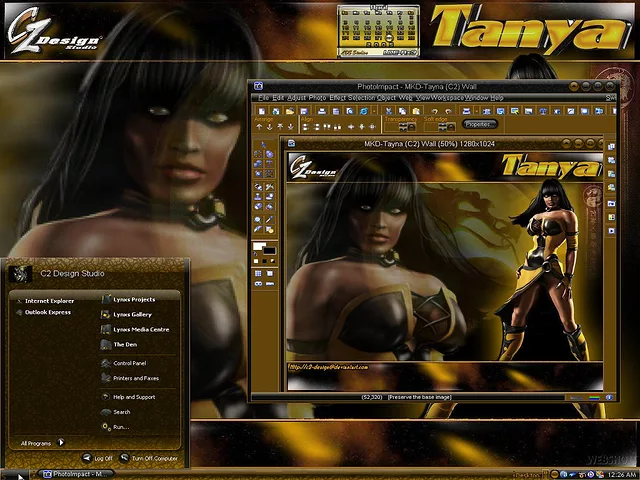The height and width of the screenshot is (480, 640).
Task: Click the Redo arrow icon
Action: (448, 111)
